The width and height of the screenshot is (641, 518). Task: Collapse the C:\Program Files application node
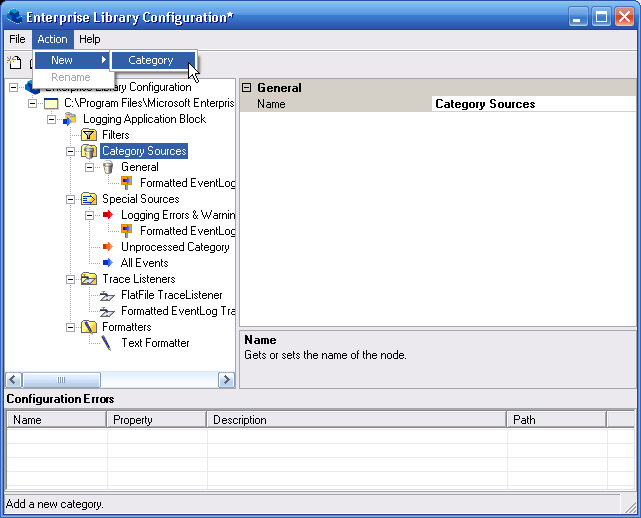[32, 103]
